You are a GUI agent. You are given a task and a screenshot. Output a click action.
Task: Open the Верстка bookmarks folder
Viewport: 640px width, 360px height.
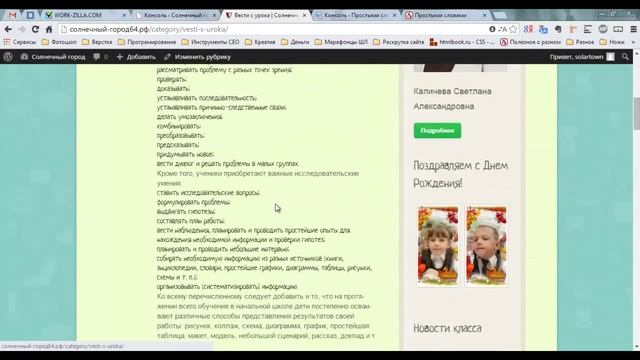coord(97,42)
